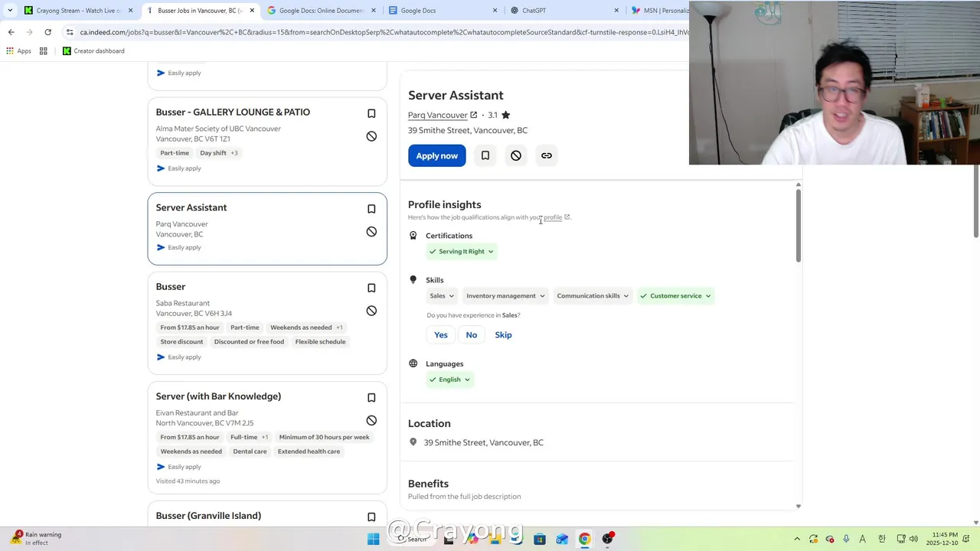Image resolution: width=980 pixels, height=551 pixels.
Task: Save the Saba Restaurant Busser job
Action: pyautogui.click(x=371, y=289)
